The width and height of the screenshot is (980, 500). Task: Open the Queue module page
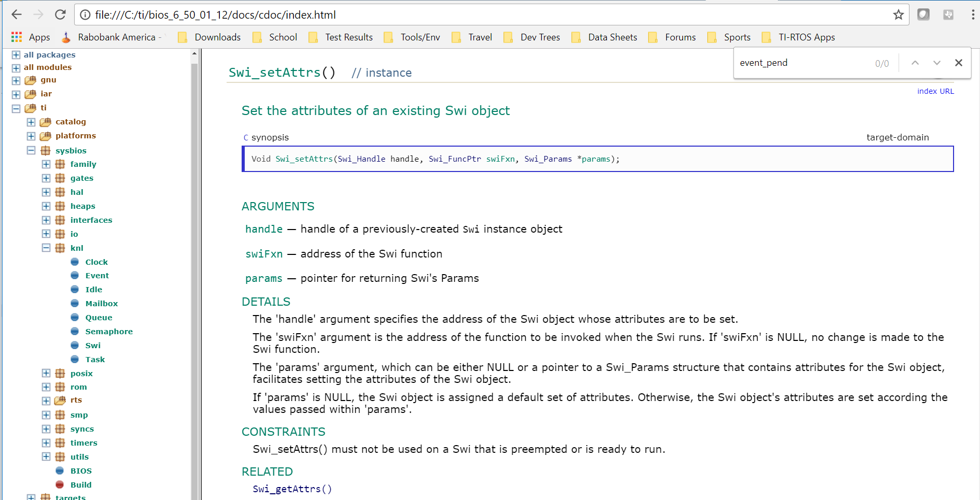click(x=99, y=318)
